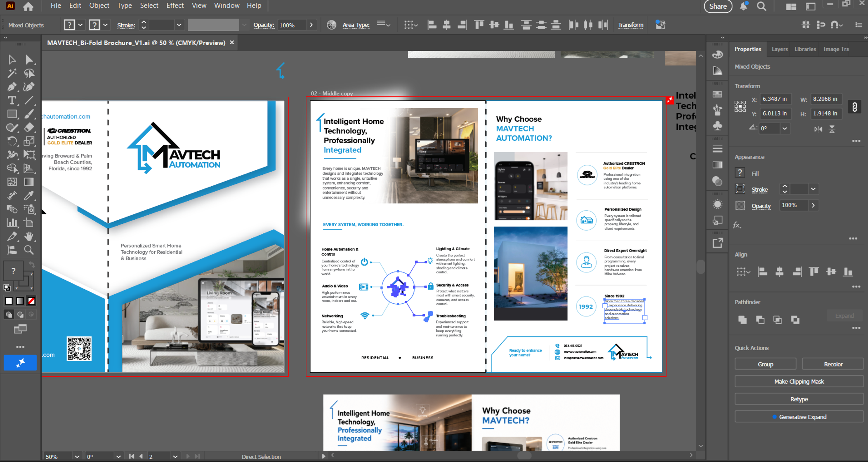
Task: Choose the Rotate tool
Action: tap(12, 141)
